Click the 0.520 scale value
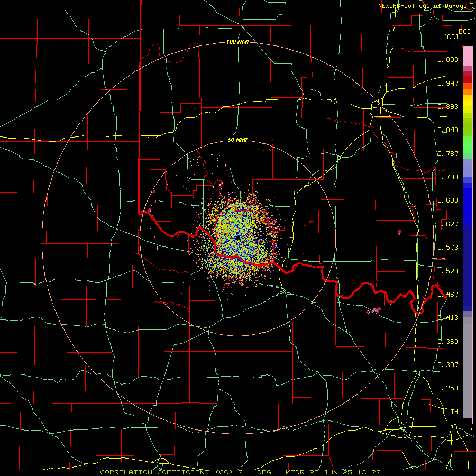 (x=448, y=271)
